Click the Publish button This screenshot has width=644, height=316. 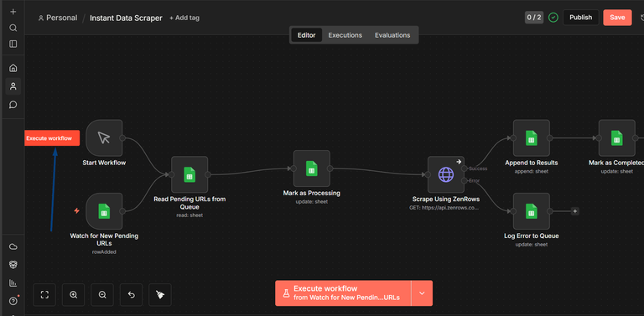tap(581, 18)
